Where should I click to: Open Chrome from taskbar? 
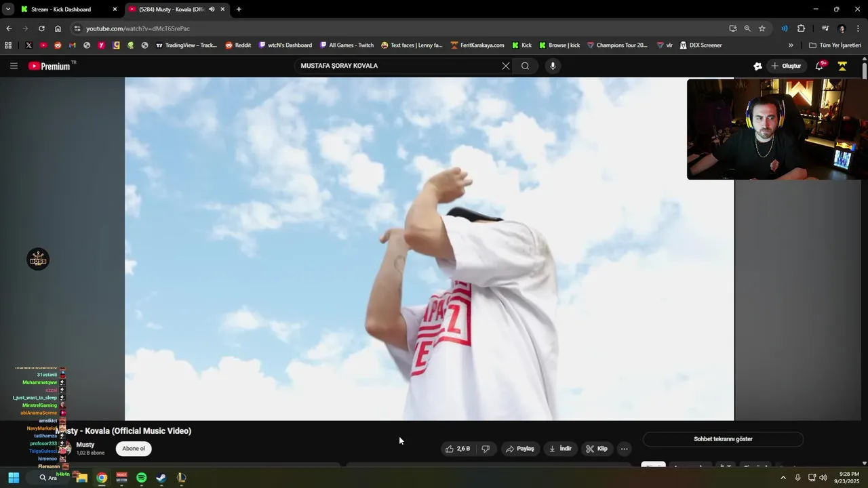[101, 478]
